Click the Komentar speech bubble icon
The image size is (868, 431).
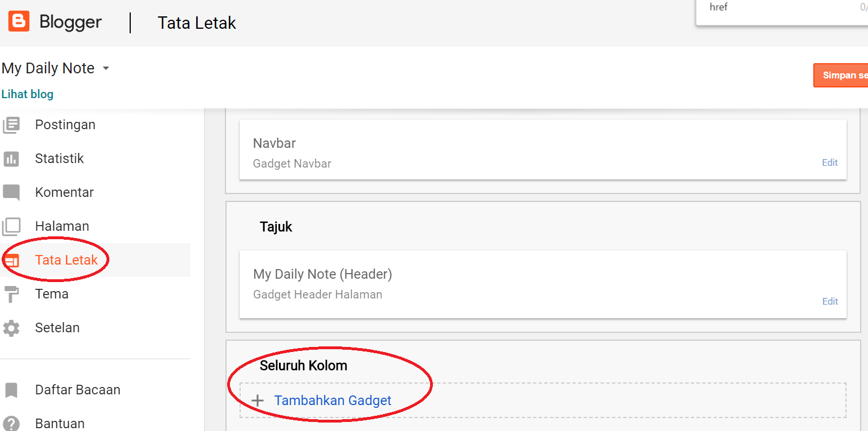click(x=11, y=192)
